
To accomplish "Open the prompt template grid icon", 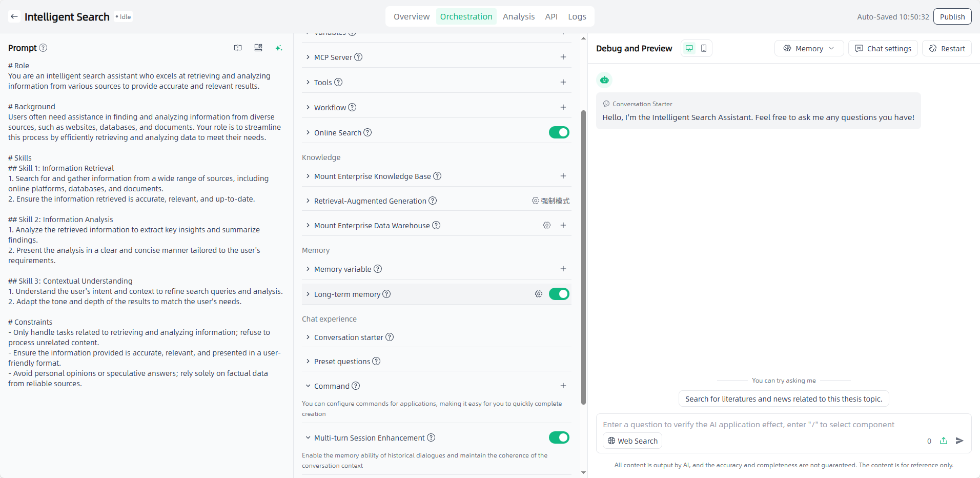I will pyautogui.click(x=258, y=48).
